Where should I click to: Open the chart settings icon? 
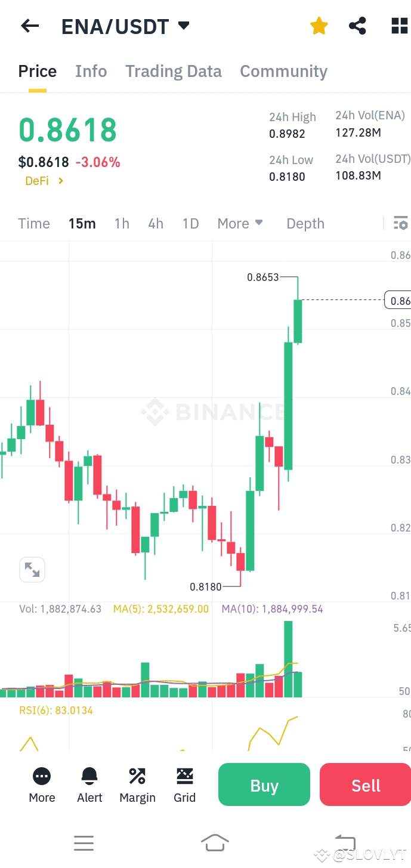400,223
